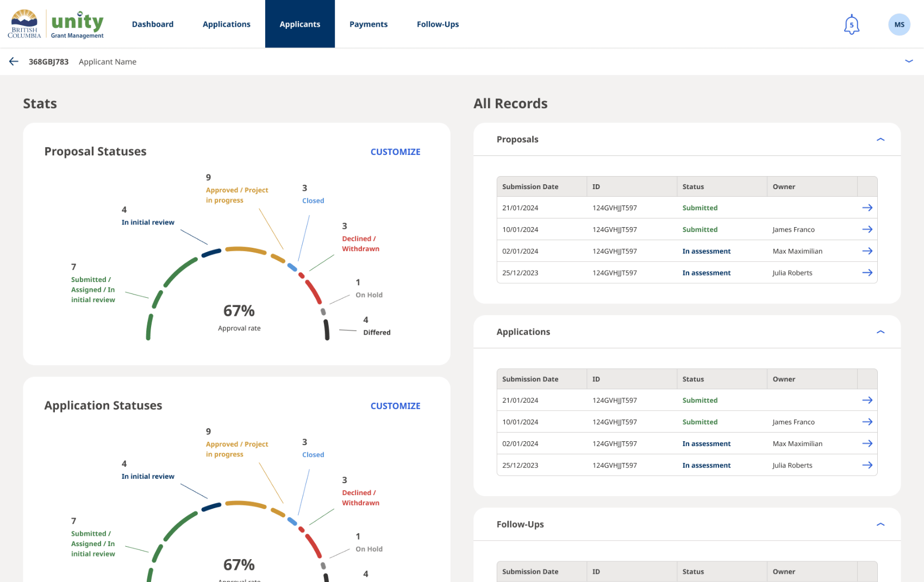The image size is (924, 582).
Task: Collapse the Follow-Ups records section
Action: point(881,524)
